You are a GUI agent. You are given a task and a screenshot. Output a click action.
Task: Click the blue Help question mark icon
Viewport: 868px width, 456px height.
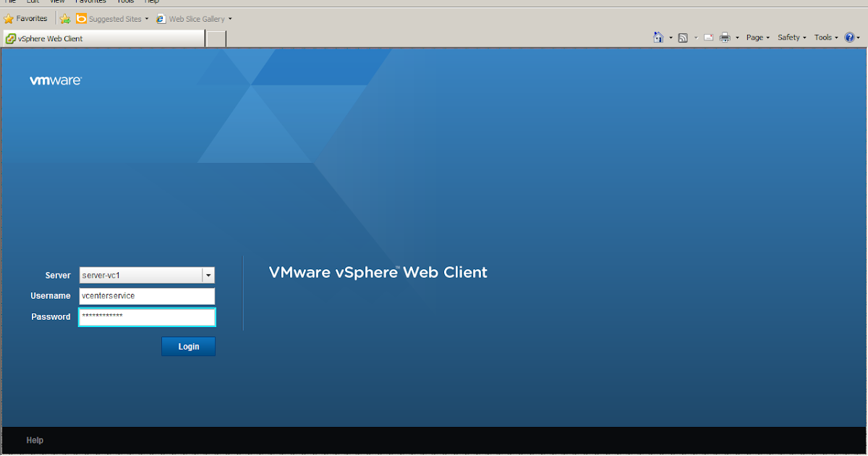849,38
